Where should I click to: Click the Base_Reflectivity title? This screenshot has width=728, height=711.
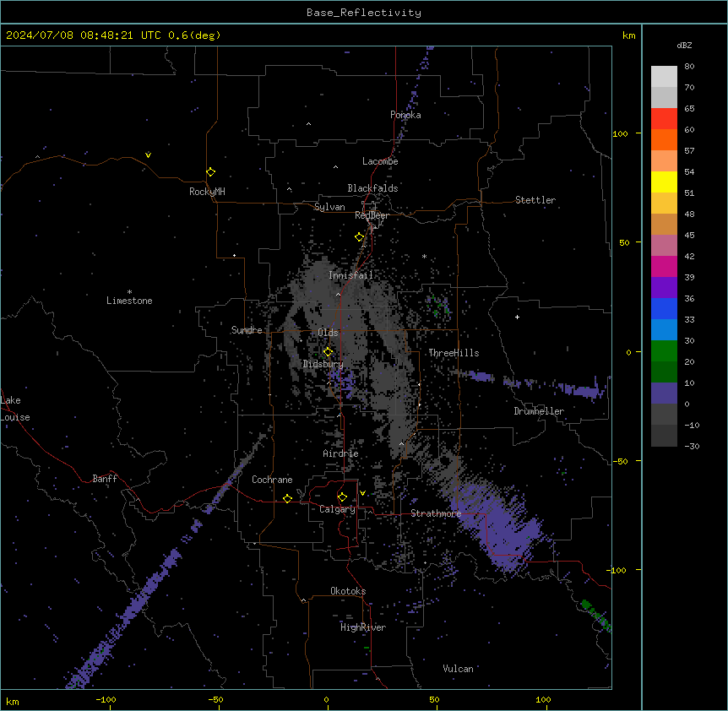[364, 13]
